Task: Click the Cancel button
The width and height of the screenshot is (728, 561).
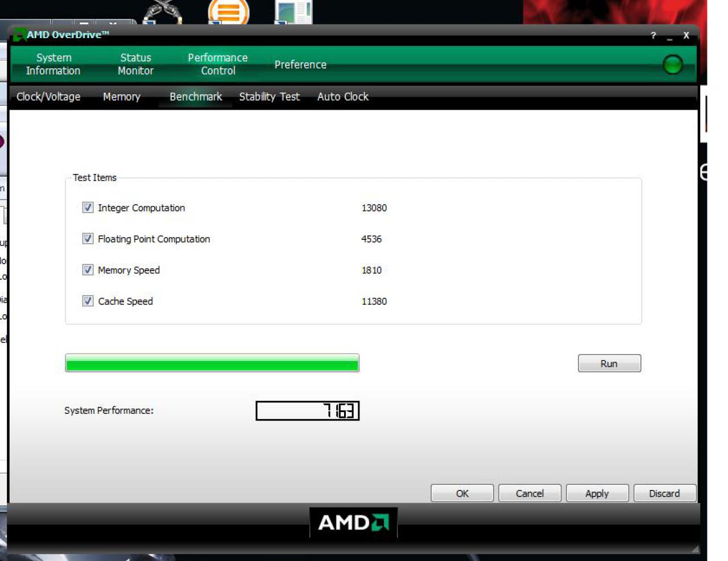Action: (530, 493)
